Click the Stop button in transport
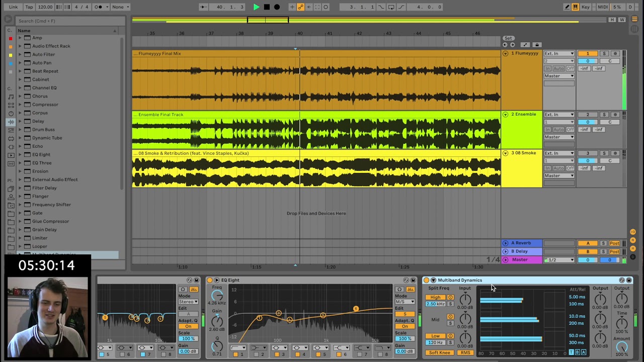644x362 pixels. (x=267, y=7)
